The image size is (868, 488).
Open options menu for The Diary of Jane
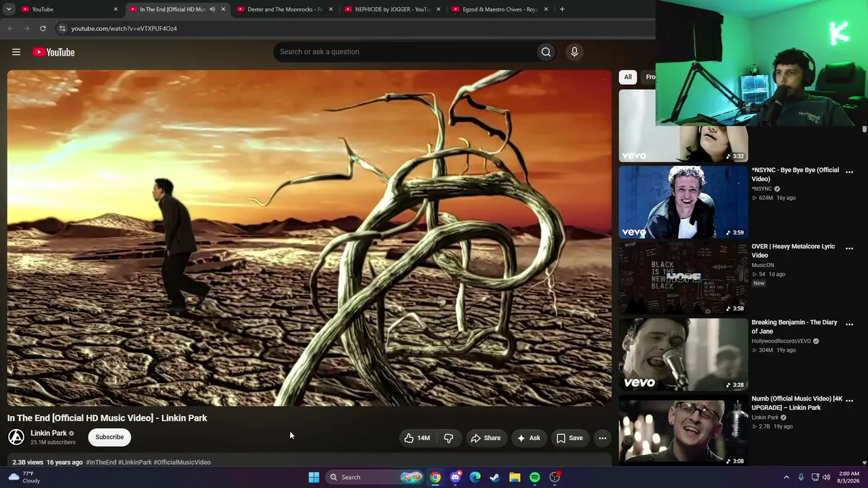(x=849, y=325)
